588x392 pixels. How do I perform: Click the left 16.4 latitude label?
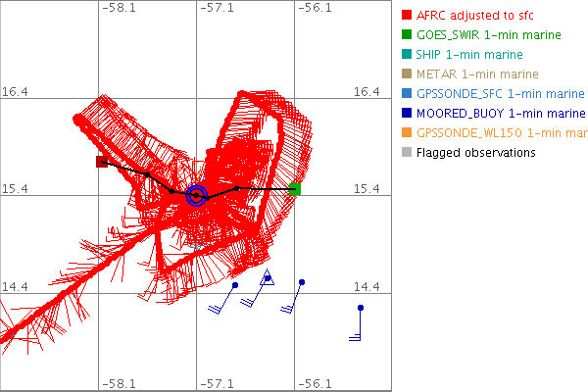pyautogui.click(x=16, y=91)
